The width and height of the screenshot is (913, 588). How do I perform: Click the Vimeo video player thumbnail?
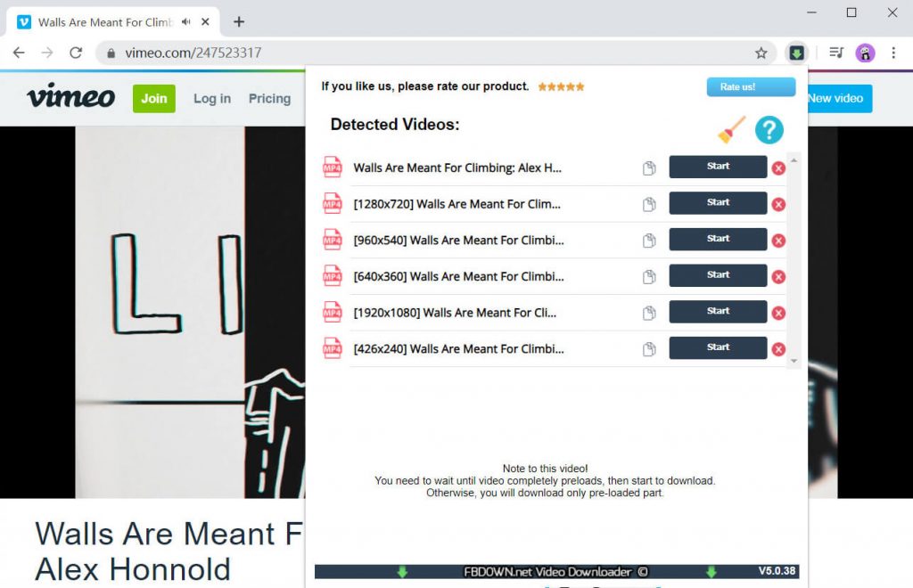click(152, 312)
